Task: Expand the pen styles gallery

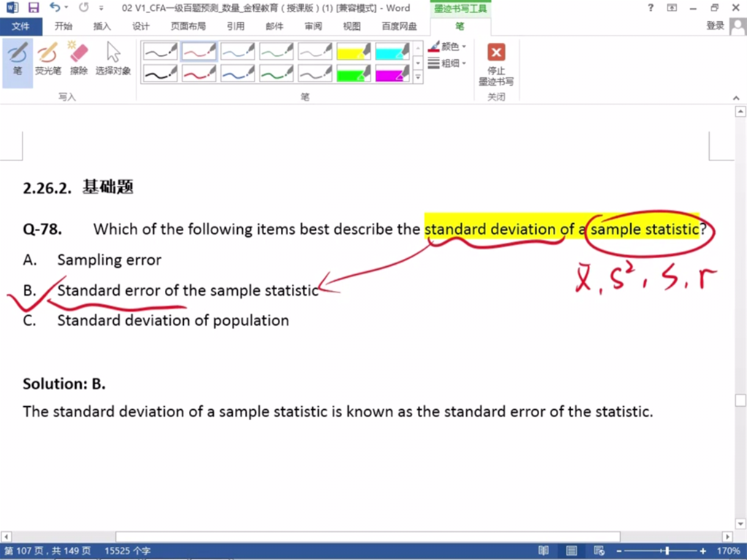Action: click(418, 77)
